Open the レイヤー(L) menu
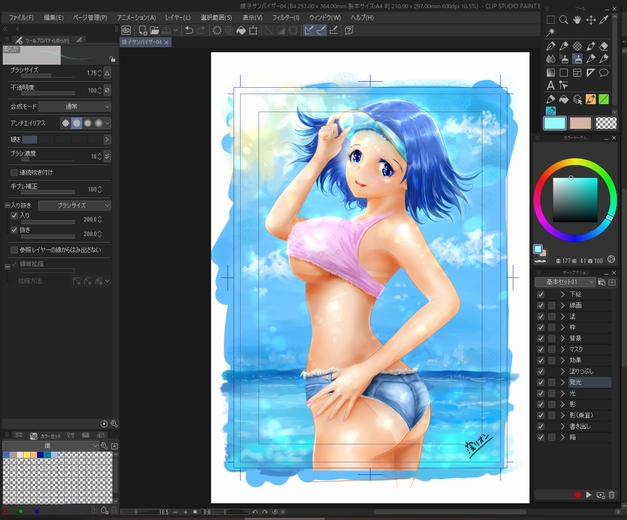The height and width of the screenshot is (520, 627). pyautogui.click(x=178, y=18)
